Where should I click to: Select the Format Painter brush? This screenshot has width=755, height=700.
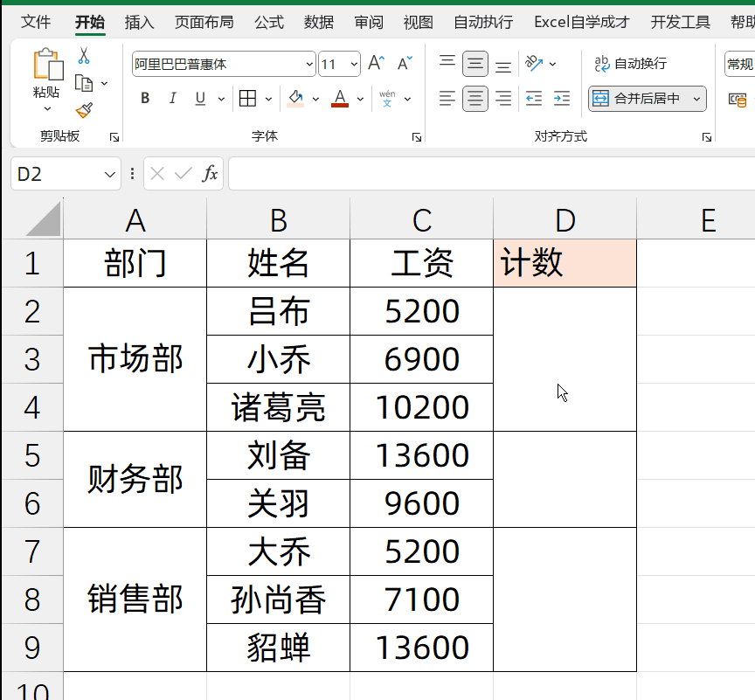[x=84, y=111]
